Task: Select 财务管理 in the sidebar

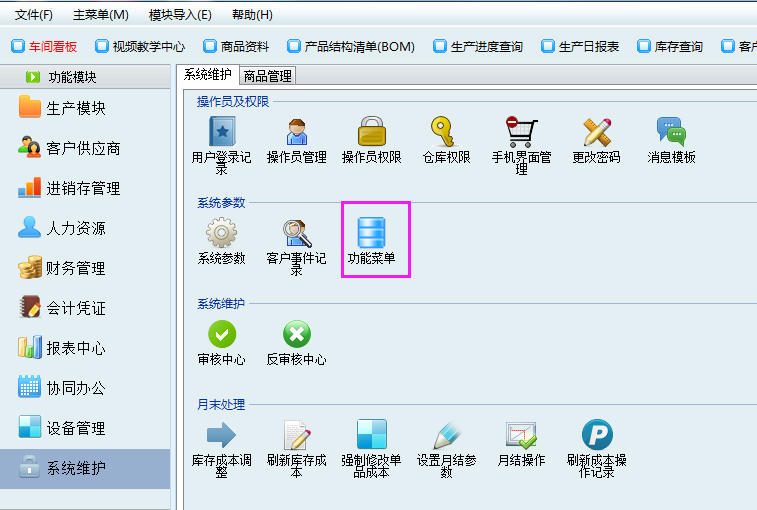Action: coord(75,268)
